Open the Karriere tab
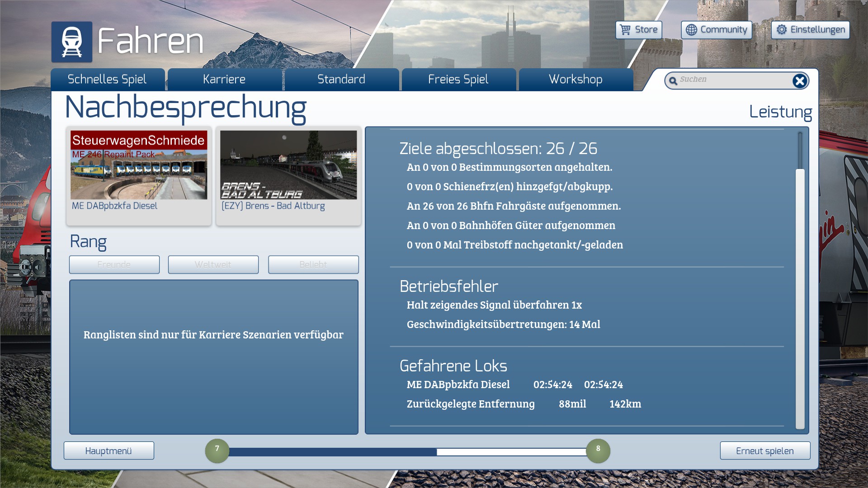Viewport: 868px width, 488px height. click(224, 80)
